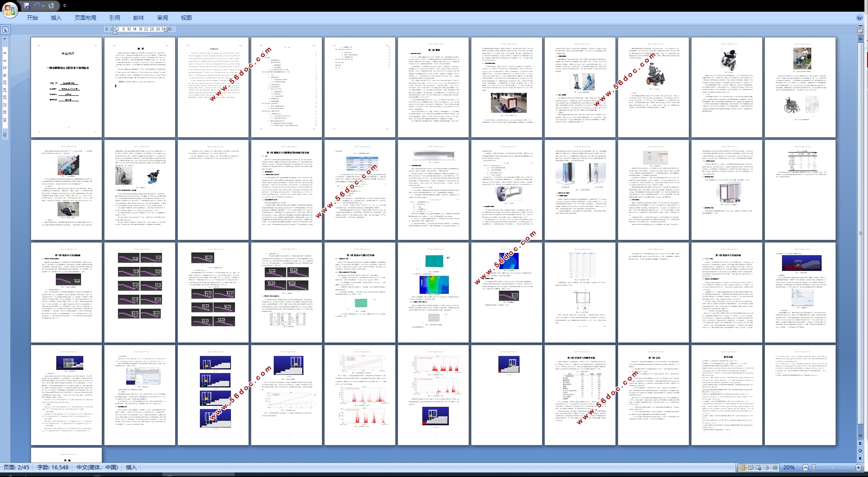Click the first page thumbnail titled 毕业设计
The image size is (868, 477).
67,87
